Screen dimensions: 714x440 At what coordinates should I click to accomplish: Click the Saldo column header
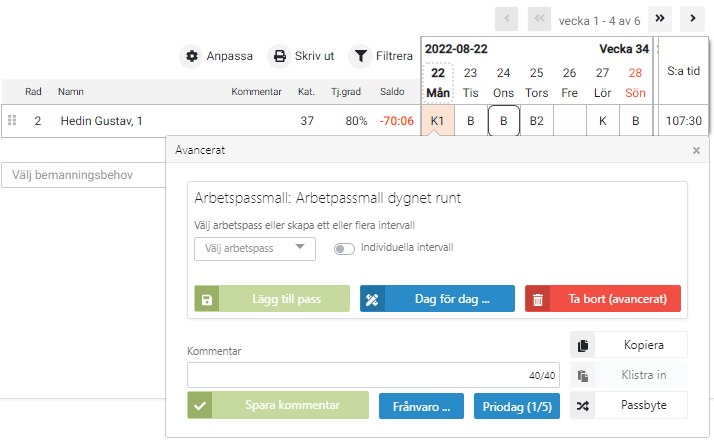coord(392,92)
